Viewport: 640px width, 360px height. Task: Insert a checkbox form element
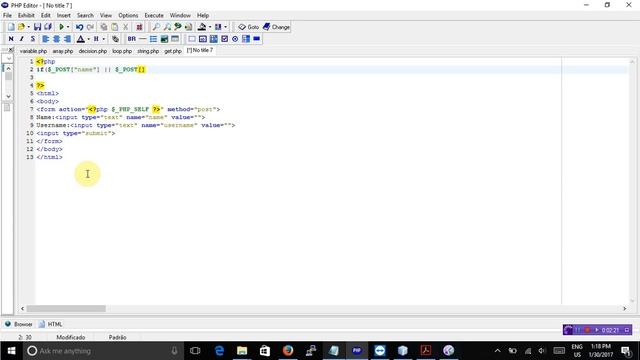(224, 39)
